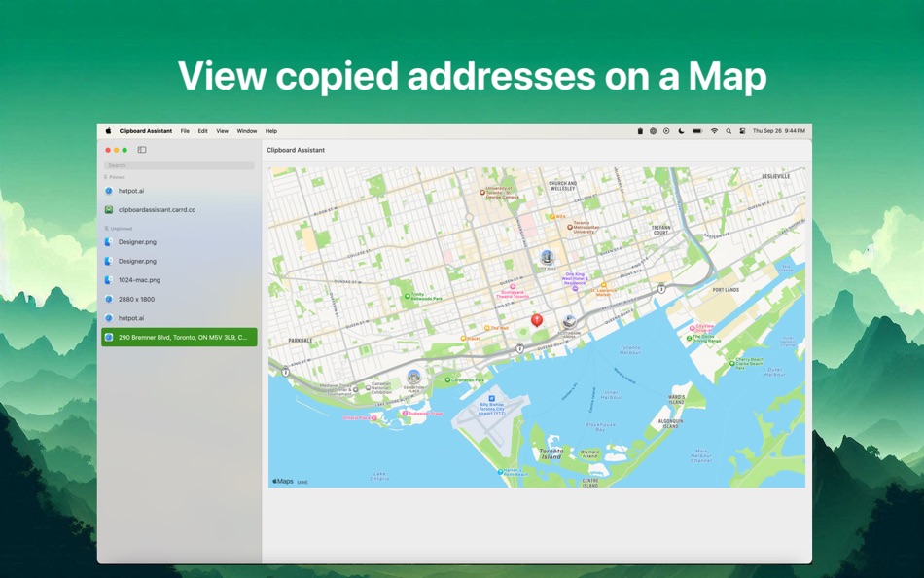
Task: Click the Billy Bishop Airport marker
Action: [492, 399]
